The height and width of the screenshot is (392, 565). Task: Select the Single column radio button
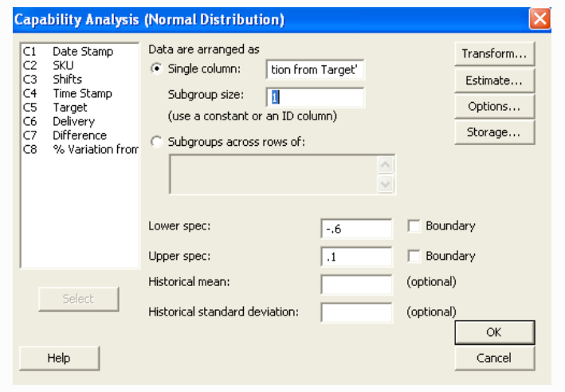[x=156, y=69]
